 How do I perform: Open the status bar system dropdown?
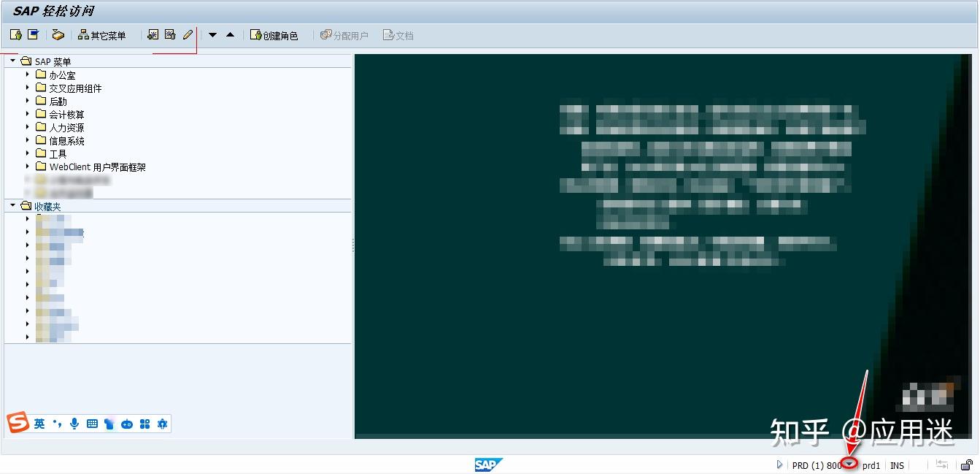coord(849,465)
